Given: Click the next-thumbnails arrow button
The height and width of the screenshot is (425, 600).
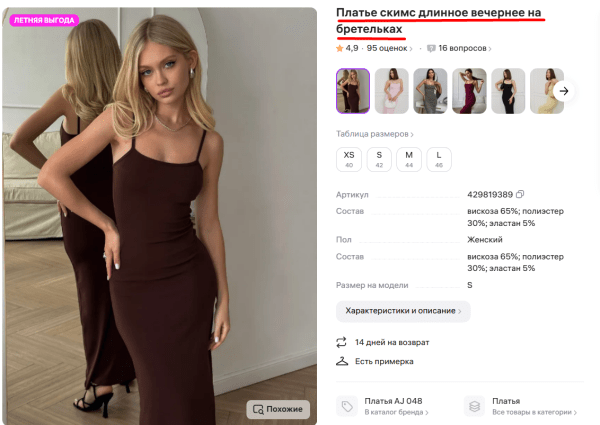Looking at the screenshot, I should 563,91.
